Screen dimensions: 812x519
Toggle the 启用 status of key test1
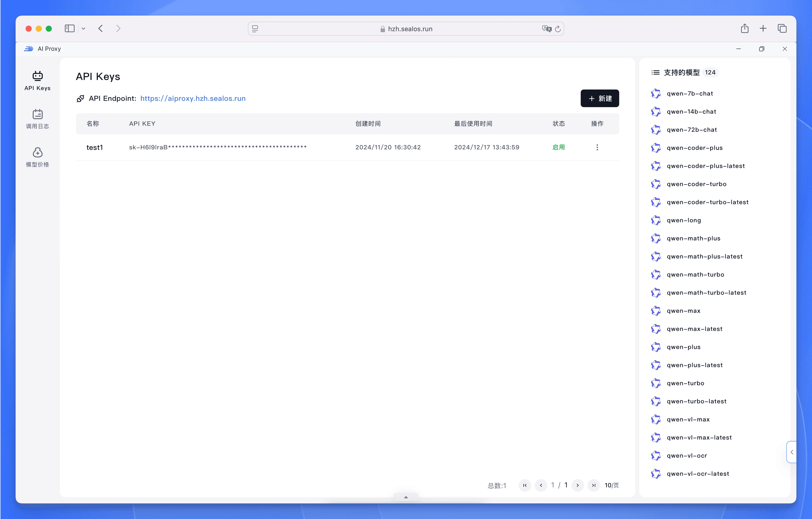559,147
